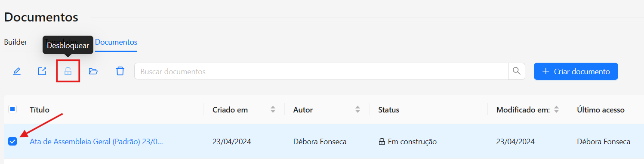The width and height of the screenshot is (644, 164).
Task: Uncheck the Ata de Assembleia row checkbox
Action: [x=12, y=141]
